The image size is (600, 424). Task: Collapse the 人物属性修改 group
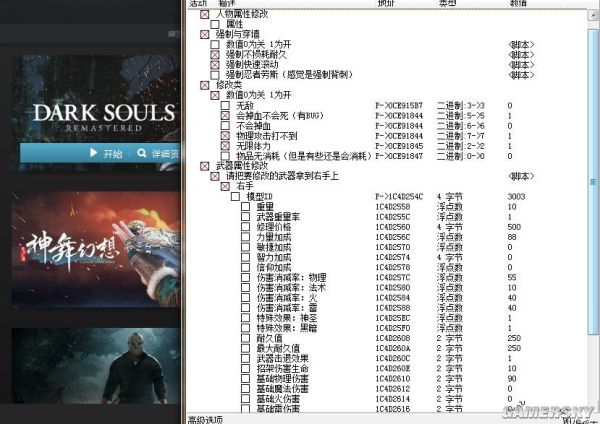point(205,14)
